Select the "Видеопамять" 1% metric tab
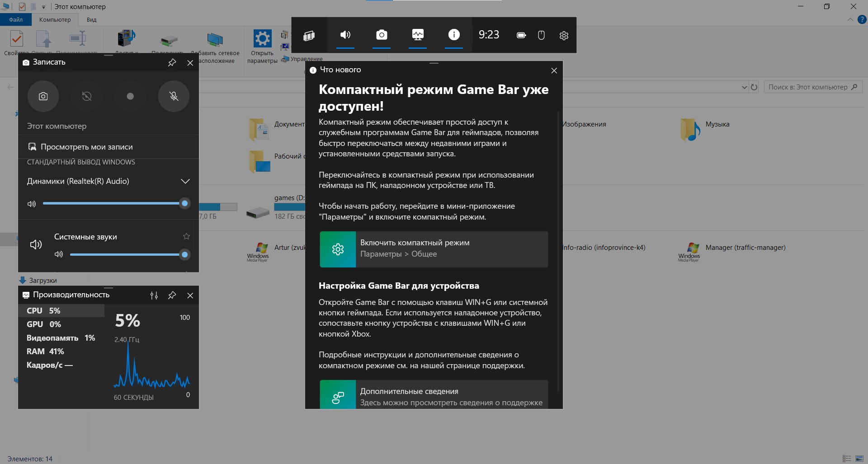The width and height of the screenshot is (868, 464). (61, 338)
